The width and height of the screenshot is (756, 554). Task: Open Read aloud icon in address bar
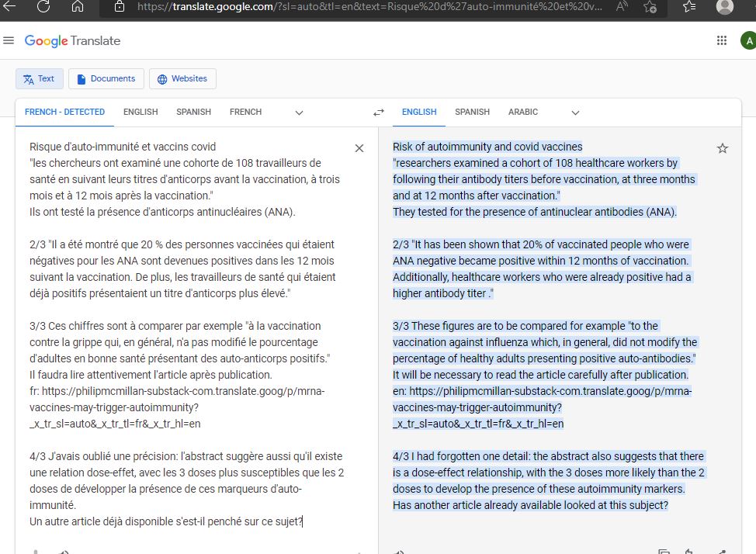pos(622,7)
